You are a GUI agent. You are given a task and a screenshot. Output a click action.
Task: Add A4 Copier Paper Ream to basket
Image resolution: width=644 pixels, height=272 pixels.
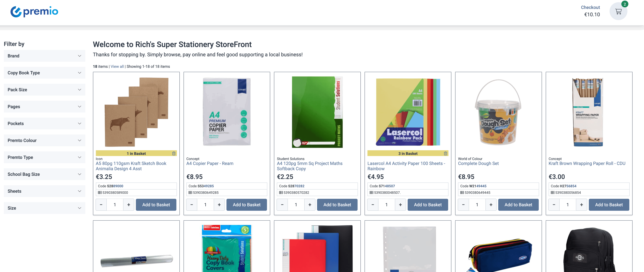(x=247, y=205)
